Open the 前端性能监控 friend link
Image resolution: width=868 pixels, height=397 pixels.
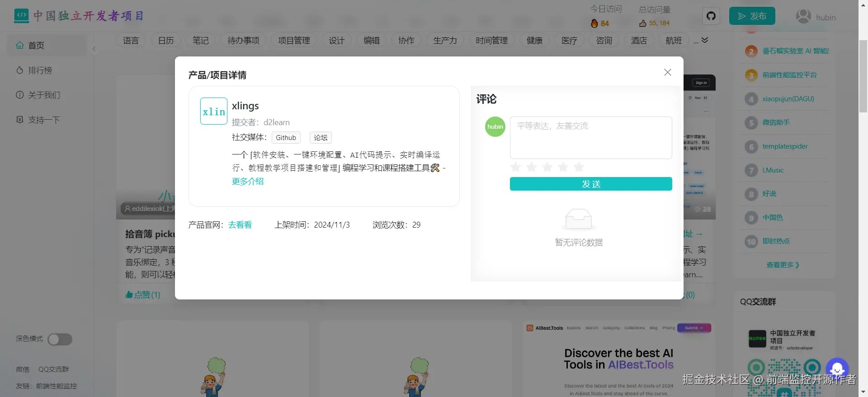click(57, 386)
